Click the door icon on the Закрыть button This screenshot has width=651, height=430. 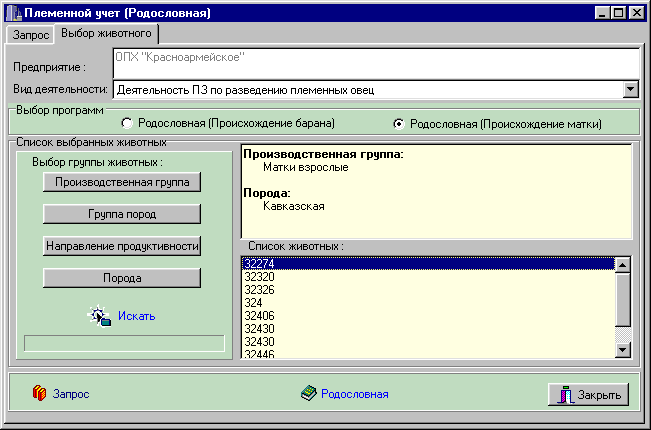coord(565,394)
